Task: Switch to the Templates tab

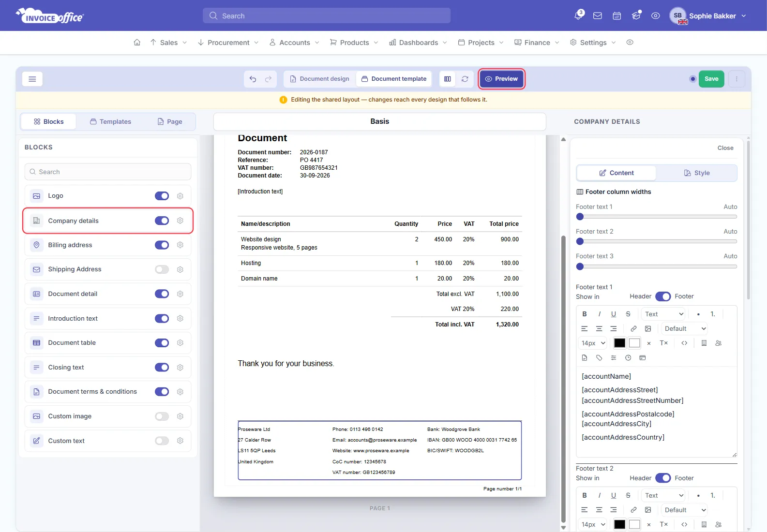Action: (110, 121)
